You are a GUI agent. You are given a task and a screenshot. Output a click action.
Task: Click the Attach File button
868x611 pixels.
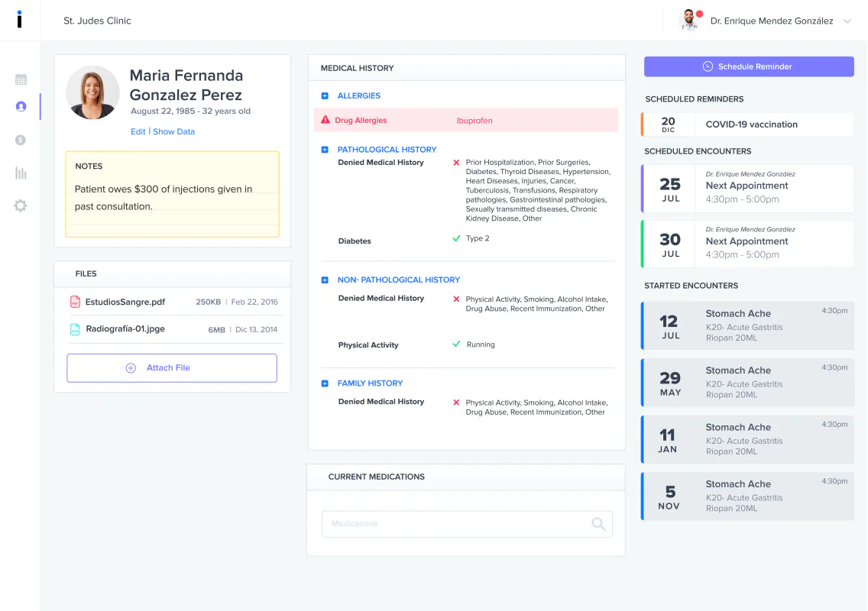(x=172, y=368)
